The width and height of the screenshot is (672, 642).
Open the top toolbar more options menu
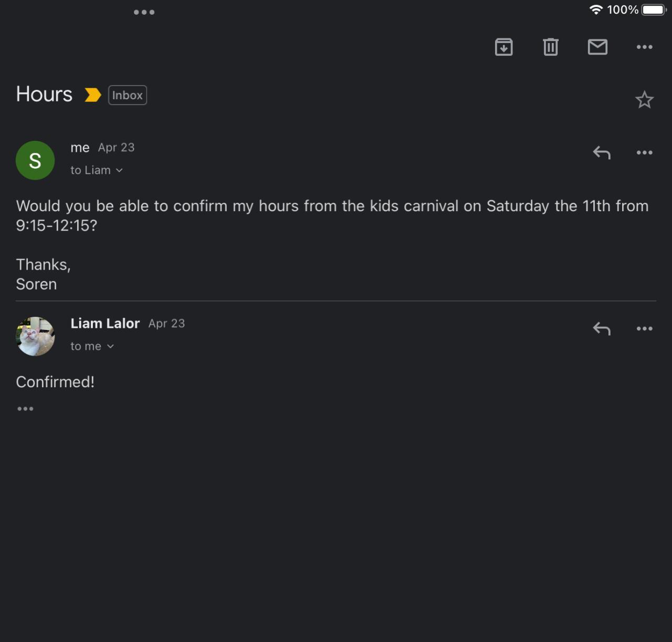644,47
